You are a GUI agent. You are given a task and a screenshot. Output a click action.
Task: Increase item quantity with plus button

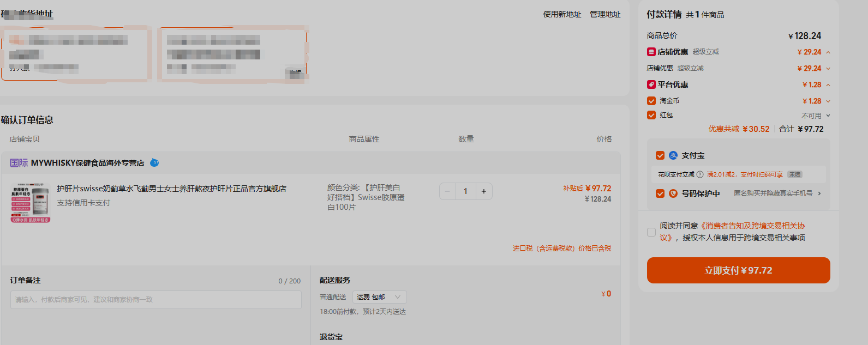[x=484, y=191]
